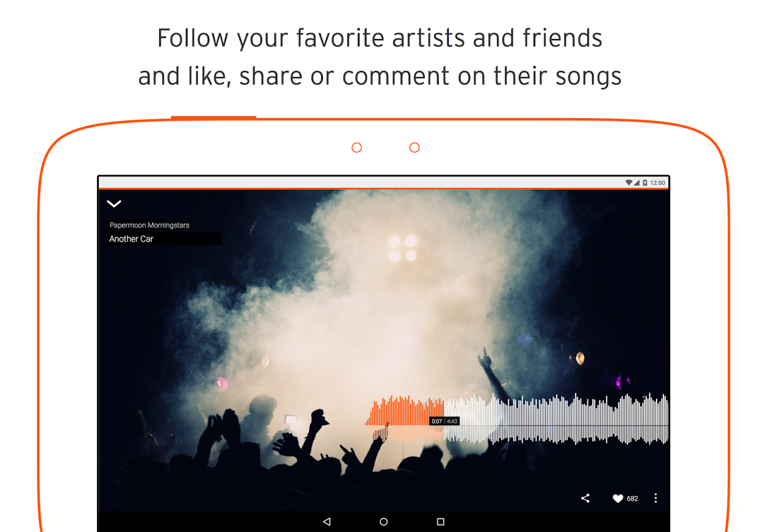Collapse the player with the down chevron

point(114,204)
